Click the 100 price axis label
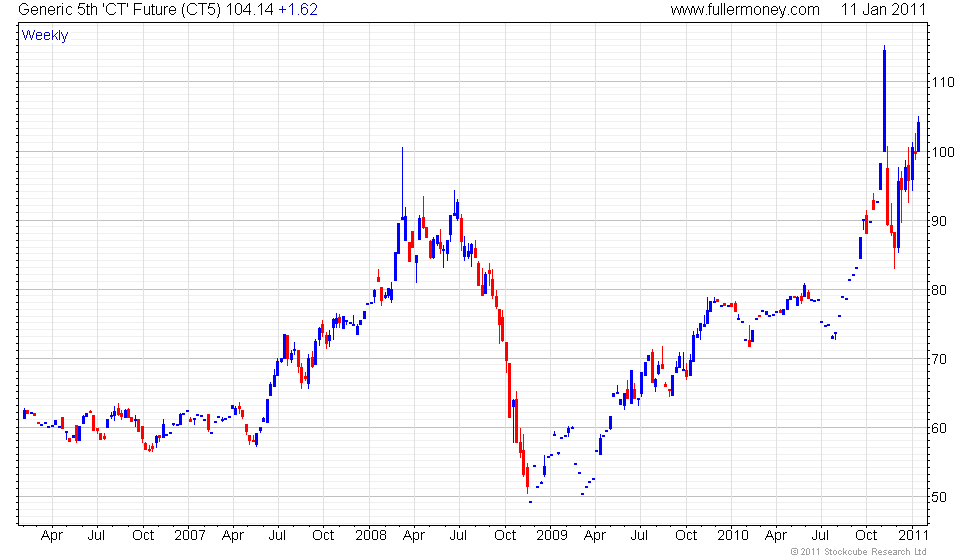This screenshot has height=560, width=980. (943, 152)
